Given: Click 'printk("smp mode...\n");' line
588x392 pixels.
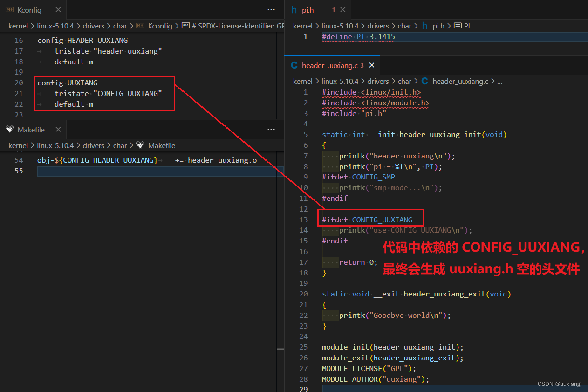Looking at the screenshot, I should click(390, 188).
